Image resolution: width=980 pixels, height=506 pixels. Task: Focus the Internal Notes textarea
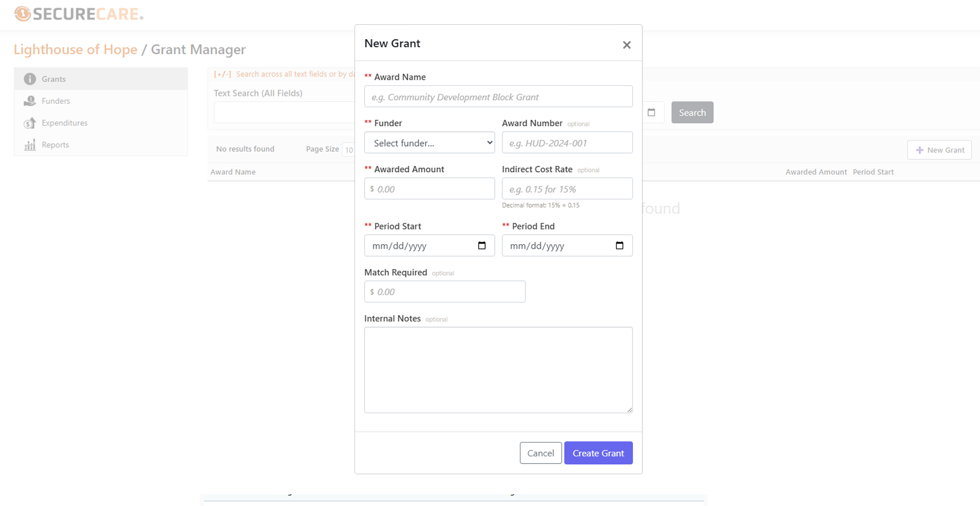[x=498, y=370]
